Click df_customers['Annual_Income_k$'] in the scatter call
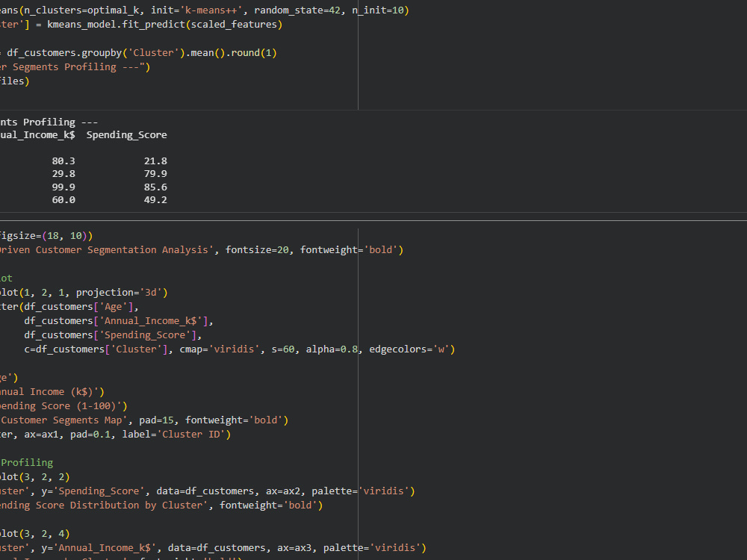This screenshot has height=560, width=747. click(117, 321)
